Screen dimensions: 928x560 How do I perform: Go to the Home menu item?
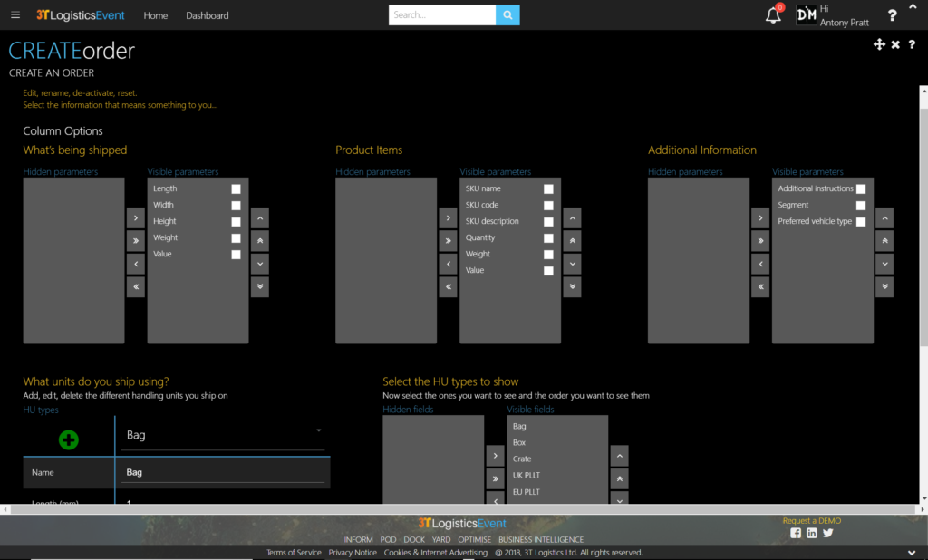pyautogui.click(x=155, y=15)
